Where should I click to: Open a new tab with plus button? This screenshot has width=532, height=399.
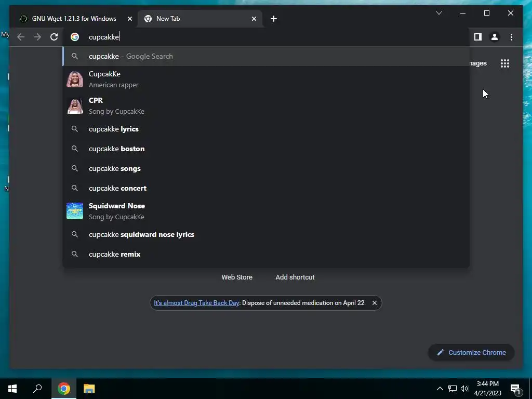click(x=274, y=19)
